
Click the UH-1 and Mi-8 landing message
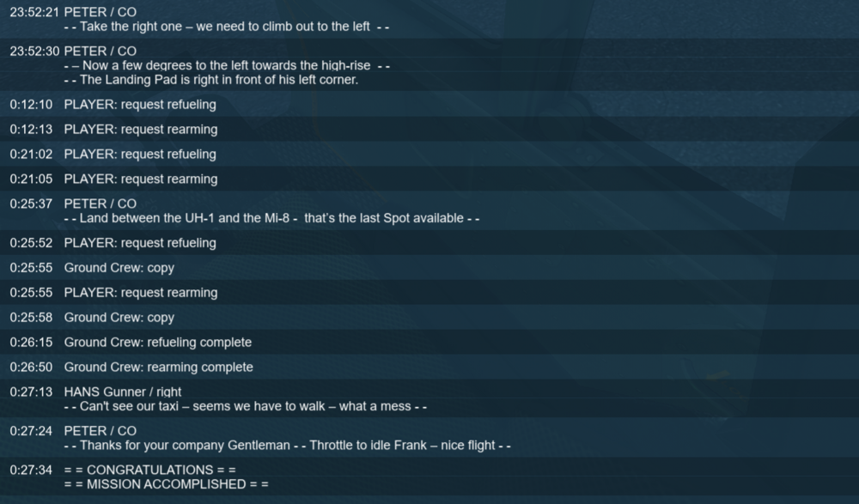pos(271,218)
